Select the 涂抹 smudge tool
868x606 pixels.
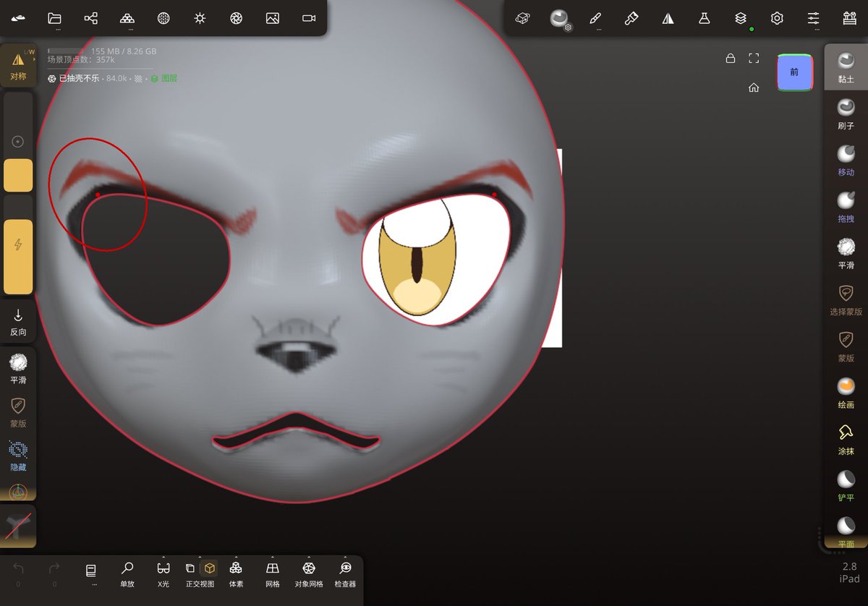pyautogui.click(x=846, y=439)
